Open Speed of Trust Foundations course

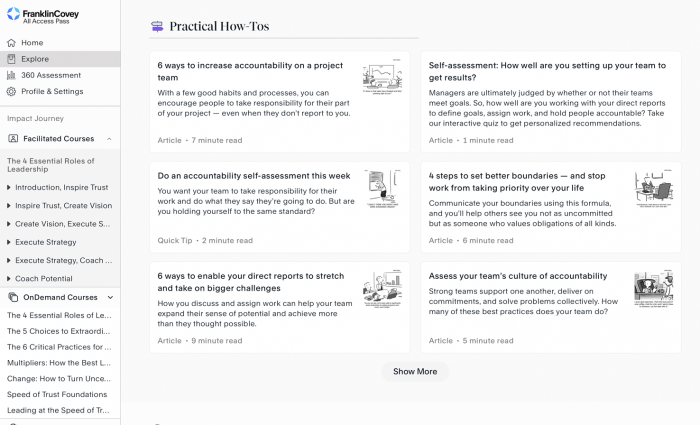(x=57, y=394)
